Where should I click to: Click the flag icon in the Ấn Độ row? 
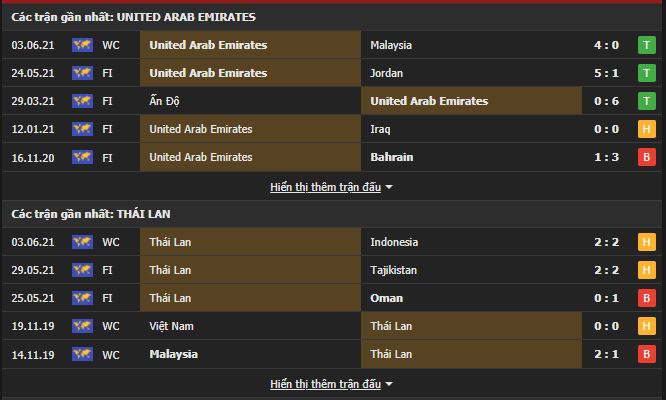(82, 101)
